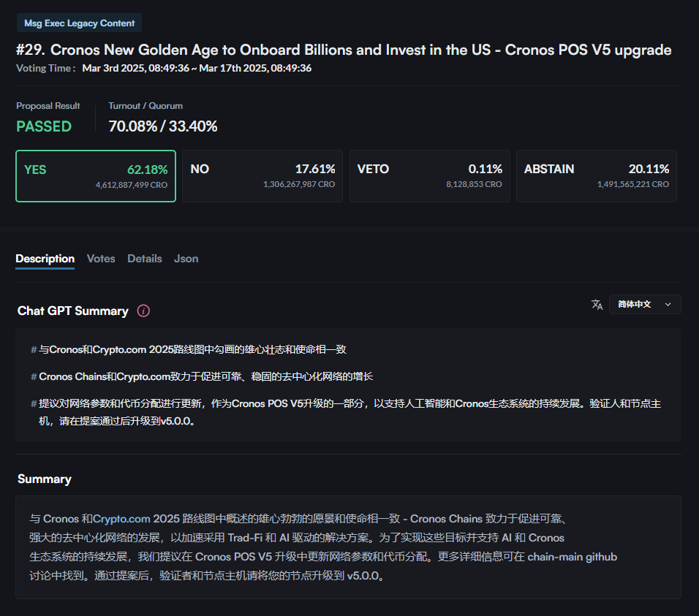Open the Crypto.com link in Summary paragraph

121,519
